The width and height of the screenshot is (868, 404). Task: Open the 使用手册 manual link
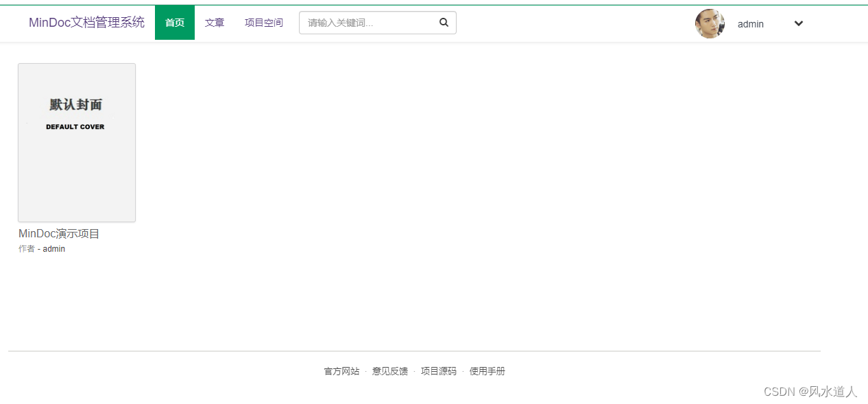[x=487, y=370]
